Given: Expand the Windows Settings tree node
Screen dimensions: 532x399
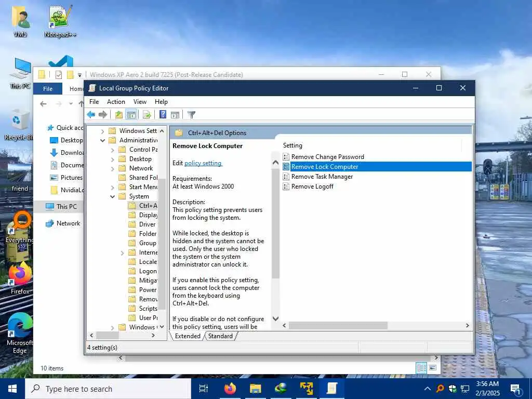Looking at the screenshot, I should tap(102, 131).
